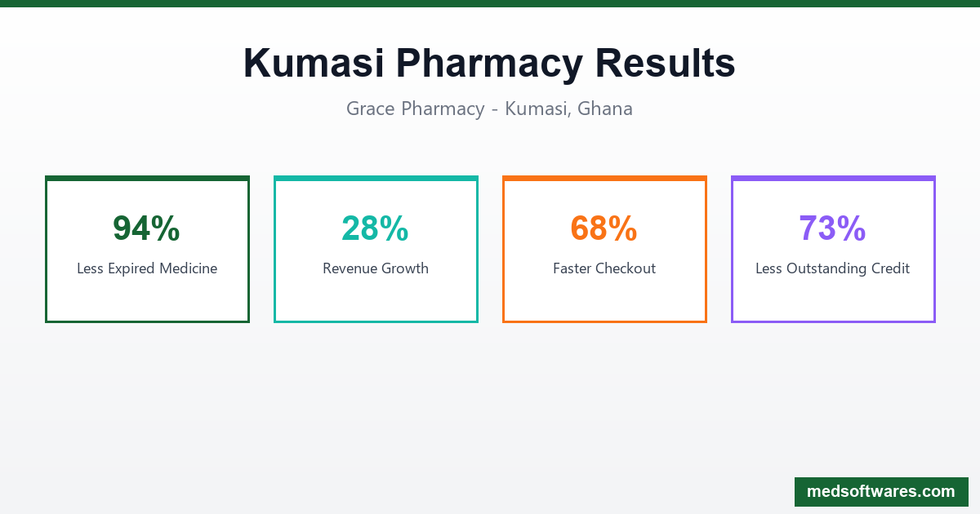
Task: Select "Grace Pharmacy" in the subtitle
Action: pyautogui.click(x=415, y=109)
